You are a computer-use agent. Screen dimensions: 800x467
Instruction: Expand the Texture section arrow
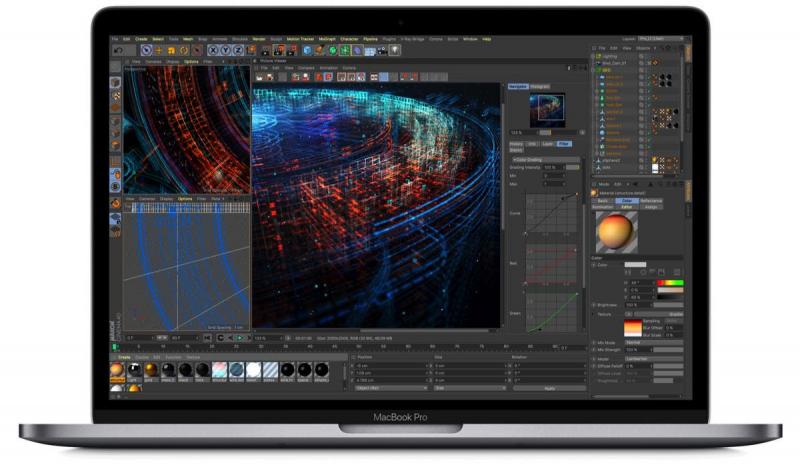tap(594, 314)
